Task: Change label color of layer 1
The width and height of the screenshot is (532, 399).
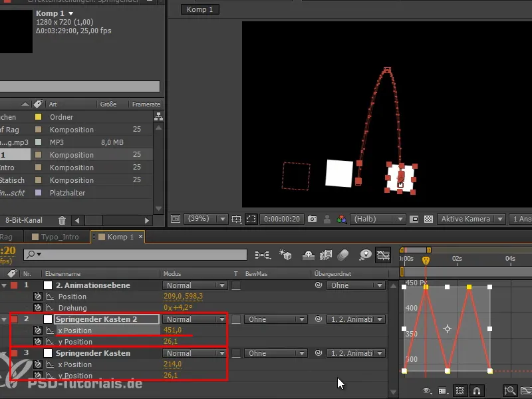Action: [14, 285]
